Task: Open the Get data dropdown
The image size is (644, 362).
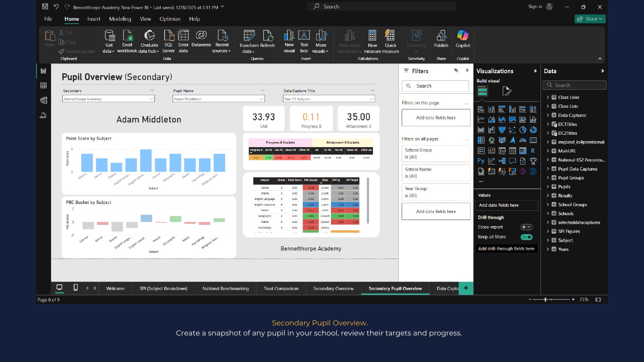Action: (109, 42)
